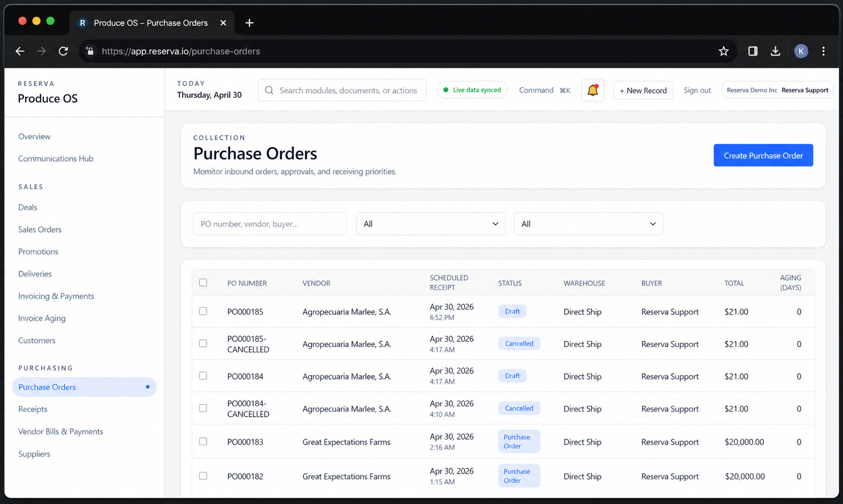
Task: Click the search magnifier icon
Action: pos(269,90)
